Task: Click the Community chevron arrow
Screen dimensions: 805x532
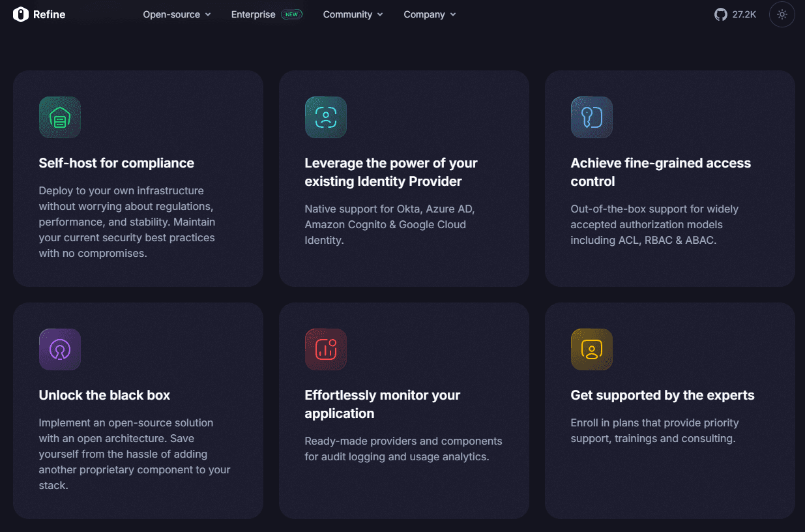Action: (x=380, y=14)
